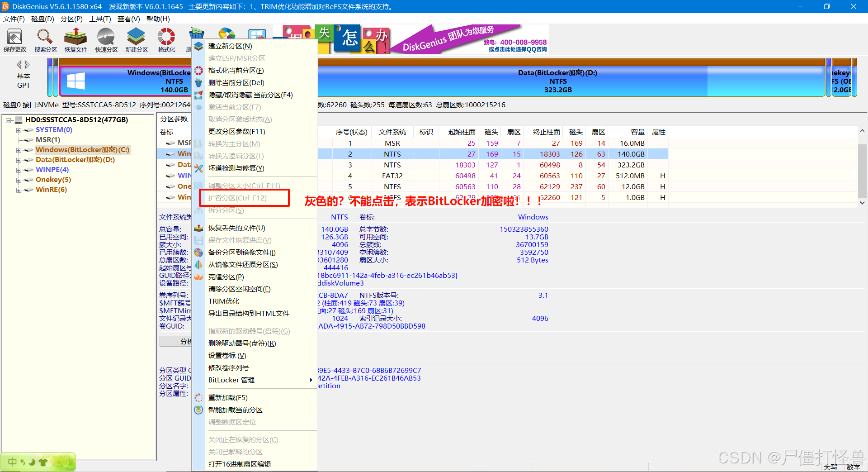Screen dimensions: 868x472
Task: Click the Recover Files (恢复文件) toolbar icon
Action: 75,40
